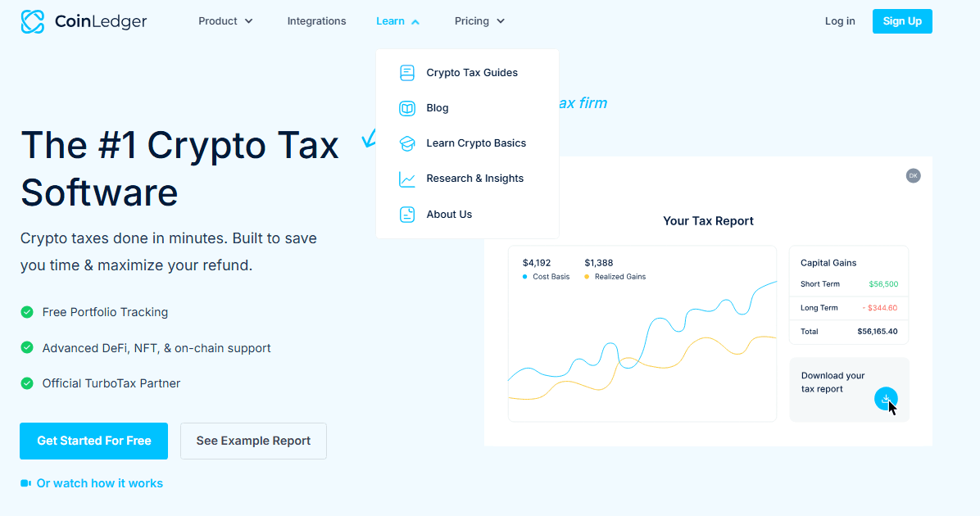Click the Your Tax Report heading
Viewport: 980px width, 516px height.
tap(708, 221)
